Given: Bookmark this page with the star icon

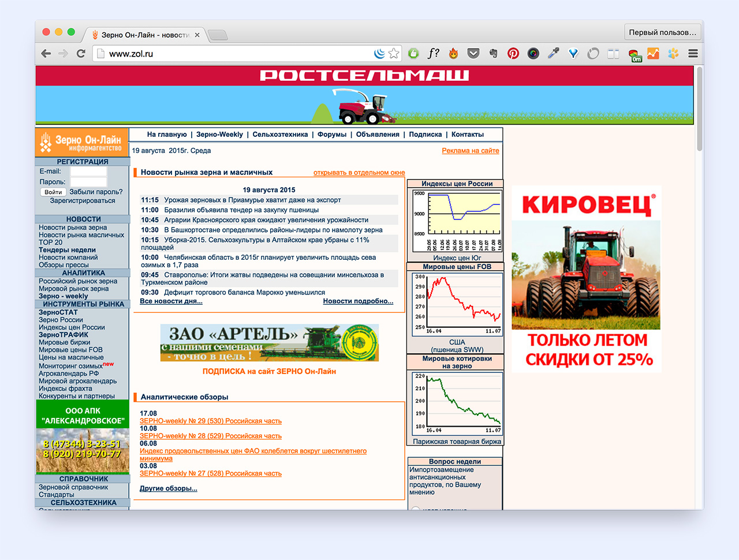Looking at the screenshot, I should pyautogui.click(x=394, y=54).
